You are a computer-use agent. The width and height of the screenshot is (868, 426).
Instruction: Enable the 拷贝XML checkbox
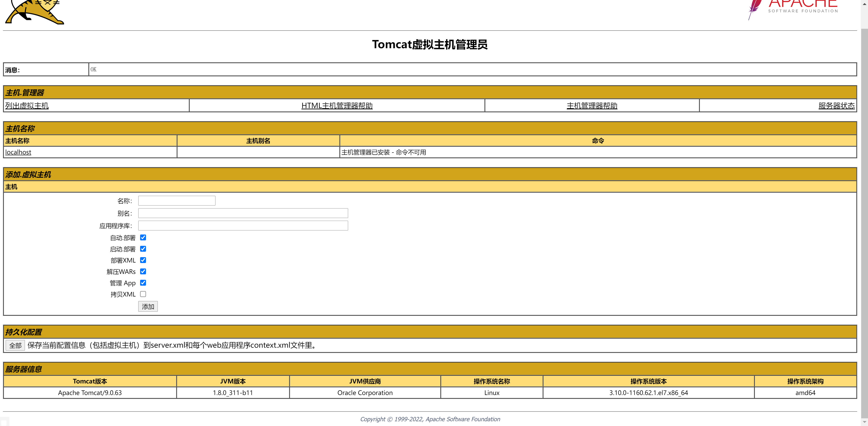[x=143, y=294]
